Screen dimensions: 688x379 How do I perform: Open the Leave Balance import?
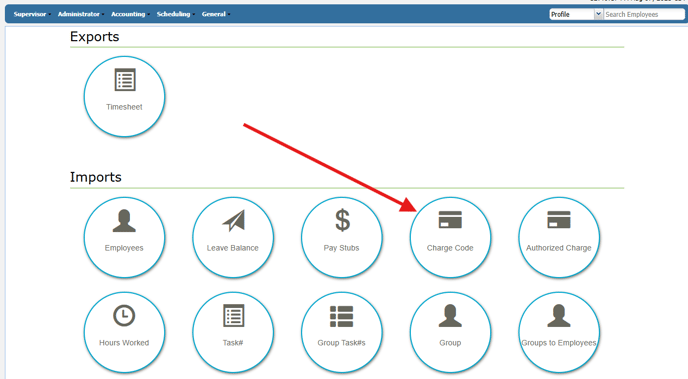pos(233,237)
